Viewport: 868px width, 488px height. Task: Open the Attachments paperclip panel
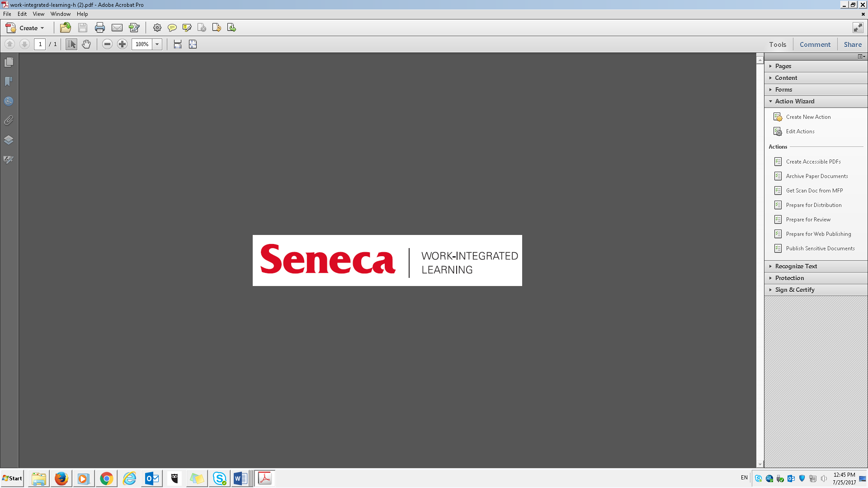pos(9,121)
